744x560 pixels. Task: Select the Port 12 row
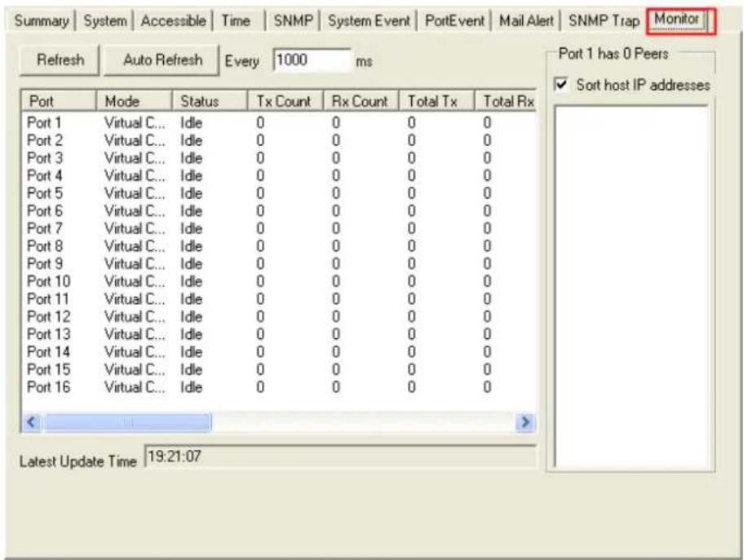(x=279, y=317)
